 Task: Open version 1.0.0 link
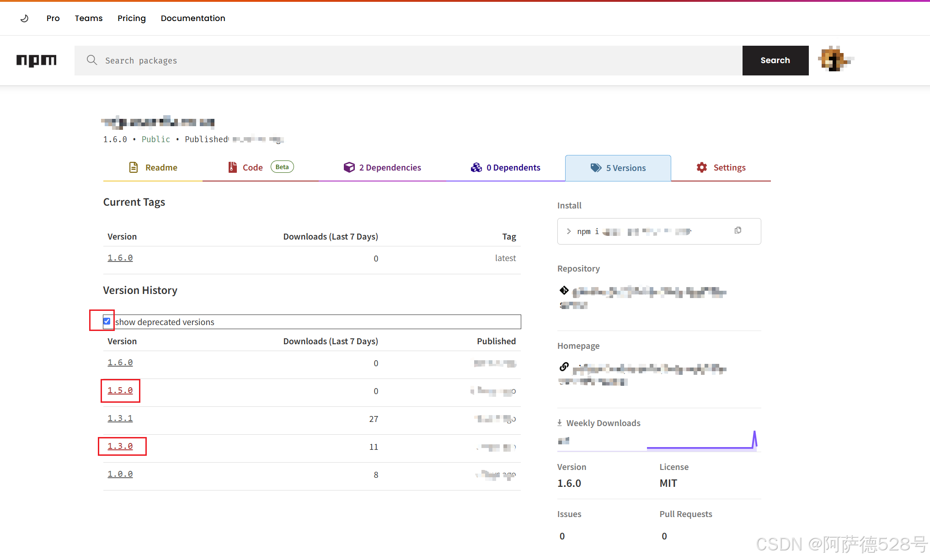coord(120,474)
